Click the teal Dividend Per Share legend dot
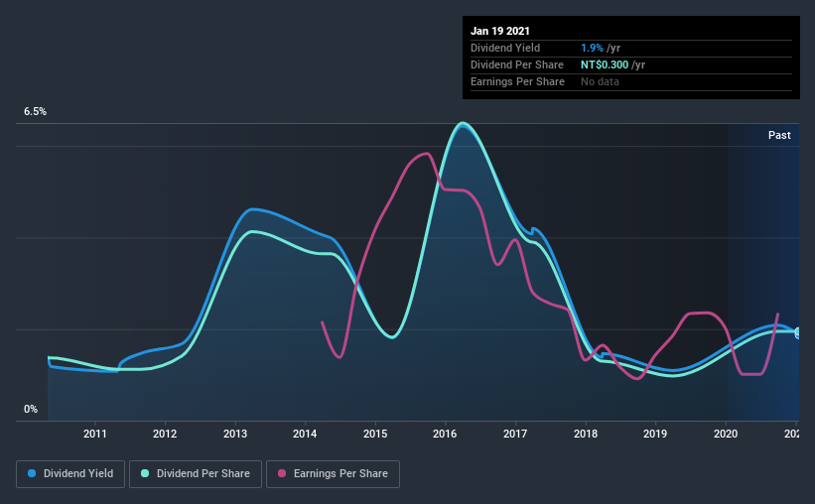Screen dimensions: 815x504 tap(145, 473)
